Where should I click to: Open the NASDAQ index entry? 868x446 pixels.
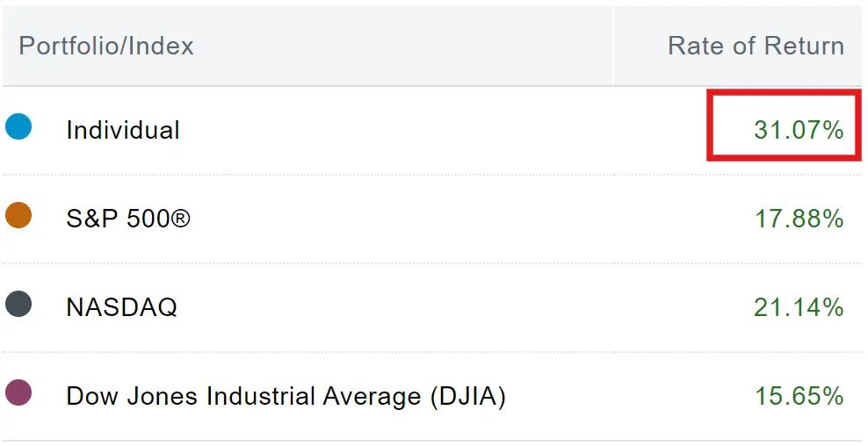point(121,307)
